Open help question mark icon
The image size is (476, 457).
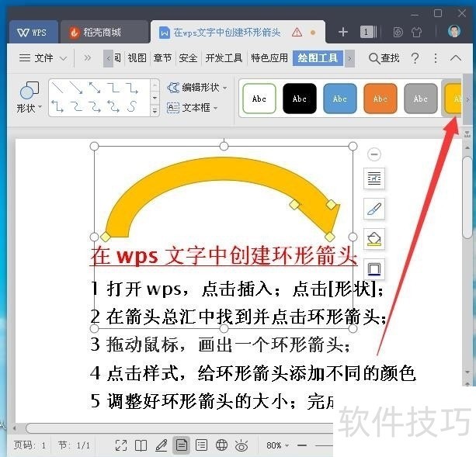click(x=415, y=57)
